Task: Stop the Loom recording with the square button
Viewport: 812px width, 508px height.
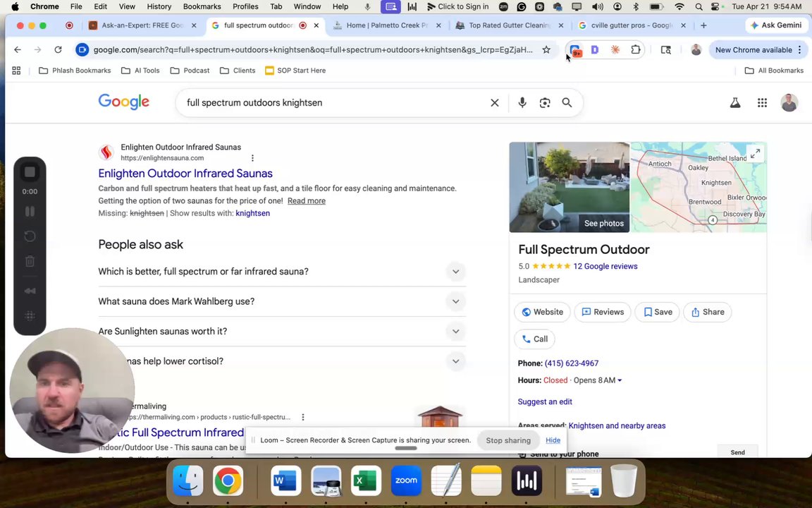Action: coord(30,172)
